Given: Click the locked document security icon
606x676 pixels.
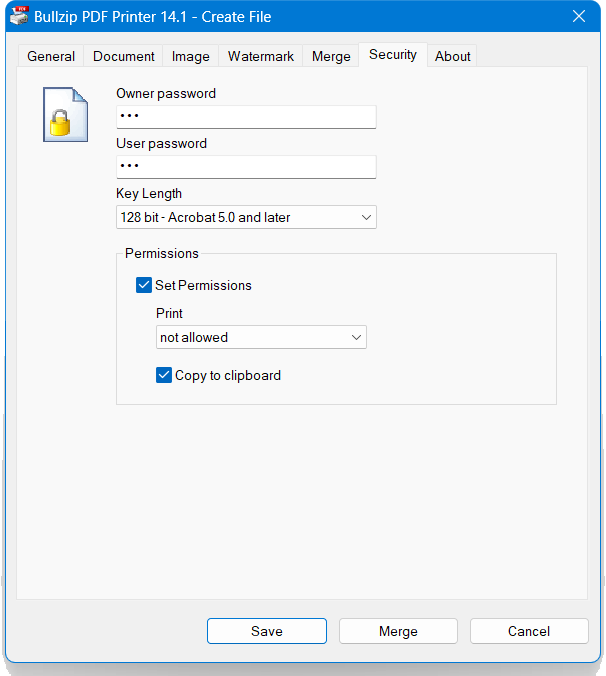Looking at the screenshot, I should 66,114.
